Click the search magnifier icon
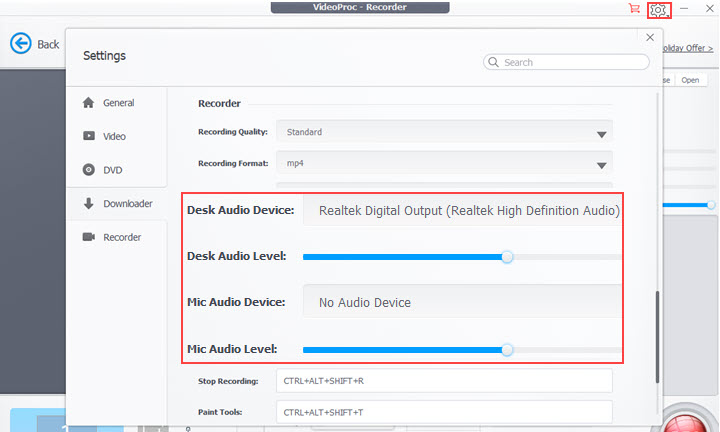This screenshot has width=720, height=432. coord(493,62)
